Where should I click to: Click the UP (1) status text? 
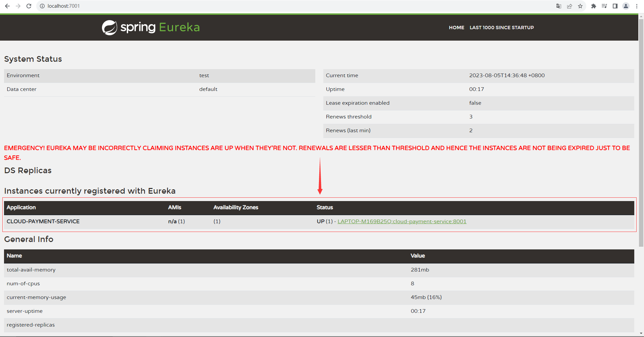(325, 222)
